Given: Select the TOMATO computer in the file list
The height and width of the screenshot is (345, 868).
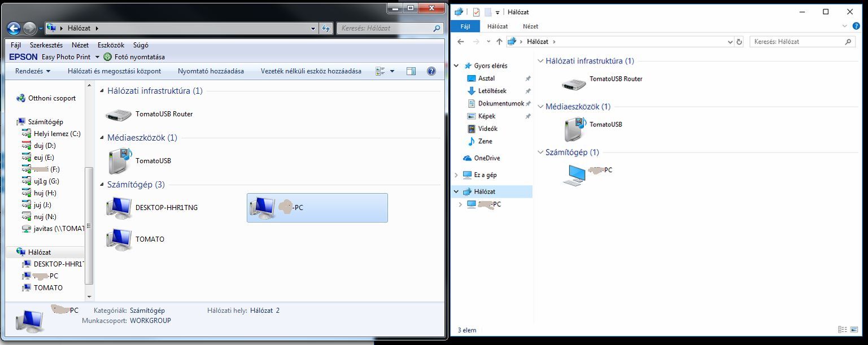Looking at the screenshot, I should click(119, 239).
